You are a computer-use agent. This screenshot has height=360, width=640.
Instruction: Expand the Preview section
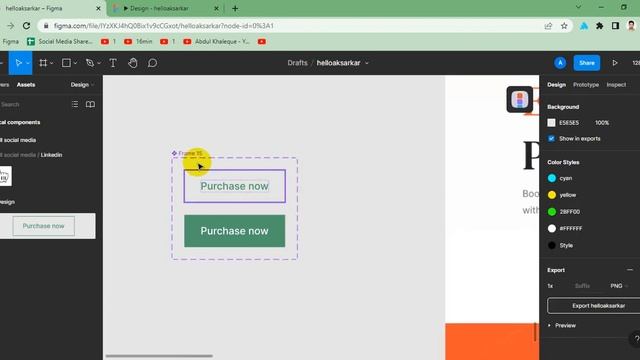(562, 325)
